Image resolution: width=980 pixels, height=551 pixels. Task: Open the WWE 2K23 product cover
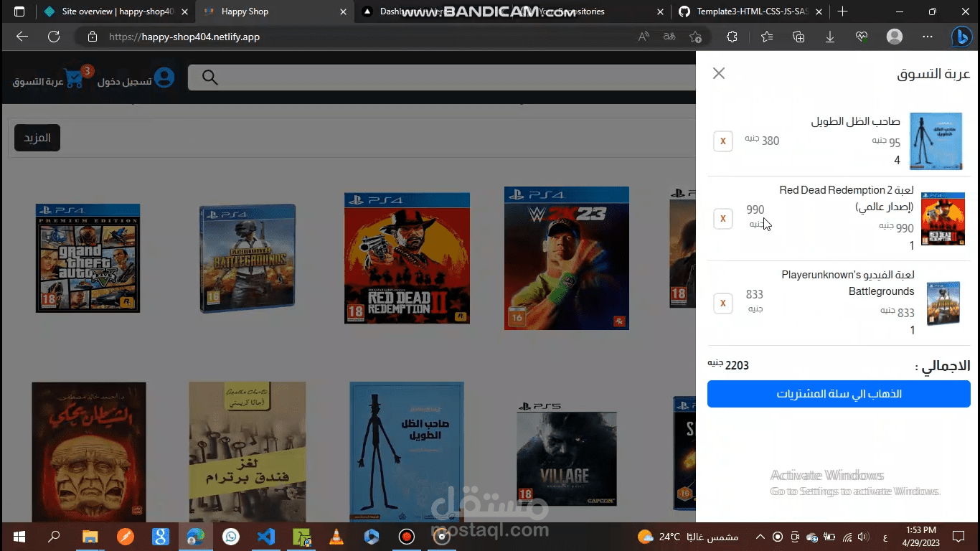[x=567, y=258]
